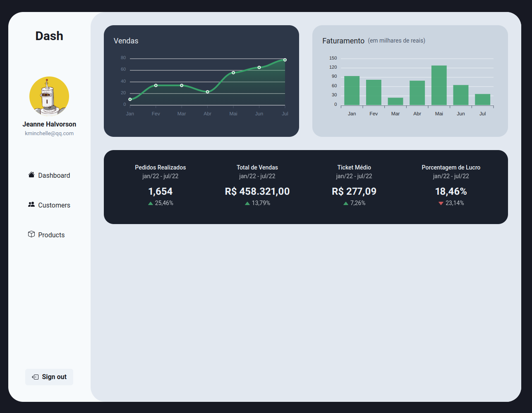Open the kminchelle@qq.com email link

click(49, 133)
